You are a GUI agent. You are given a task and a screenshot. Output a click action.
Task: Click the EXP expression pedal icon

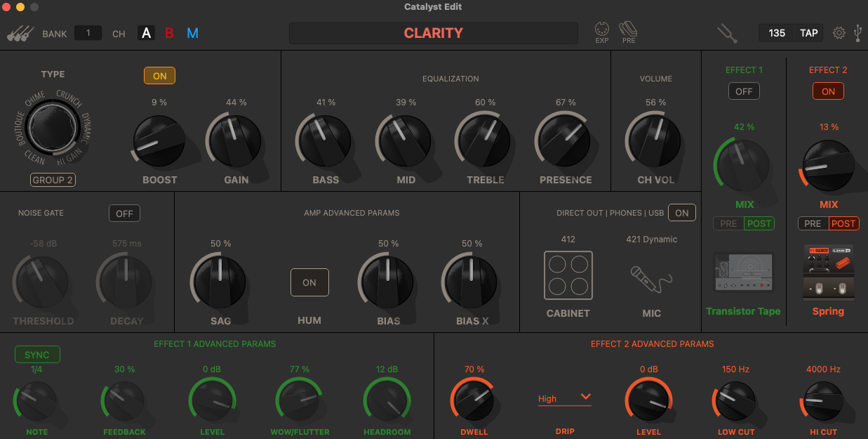click(602, 33)
